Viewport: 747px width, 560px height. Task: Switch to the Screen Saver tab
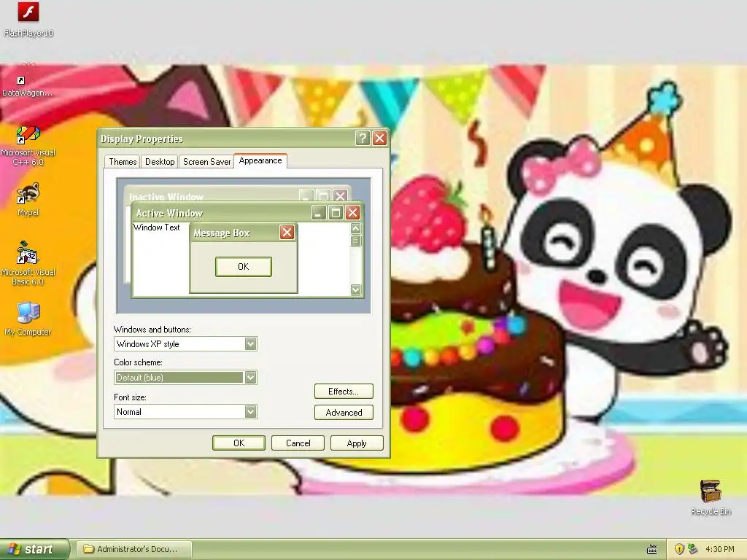[206, 161]
